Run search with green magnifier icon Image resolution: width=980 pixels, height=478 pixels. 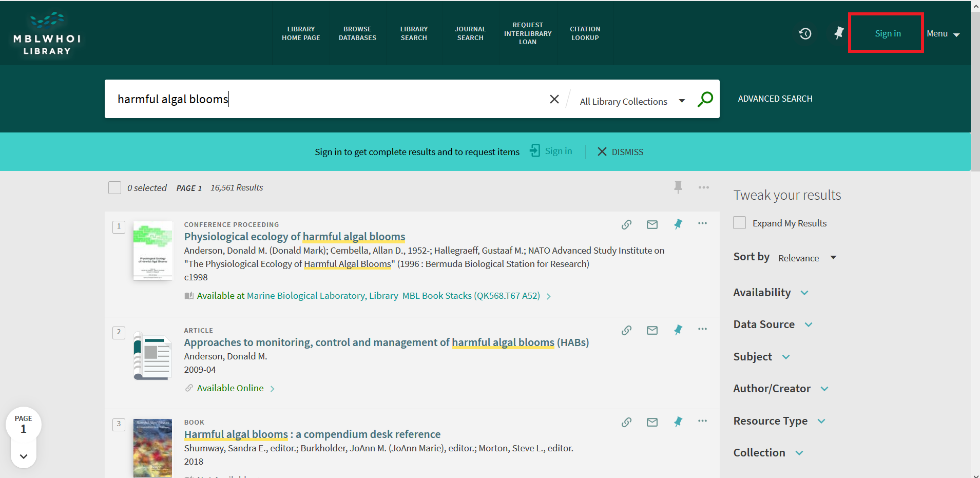point(705,99)
